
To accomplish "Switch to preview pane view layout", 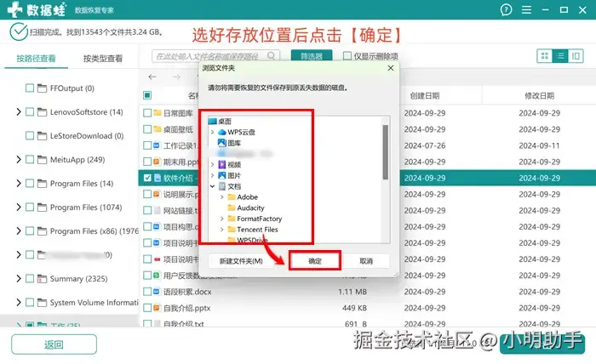I will 576,56.
